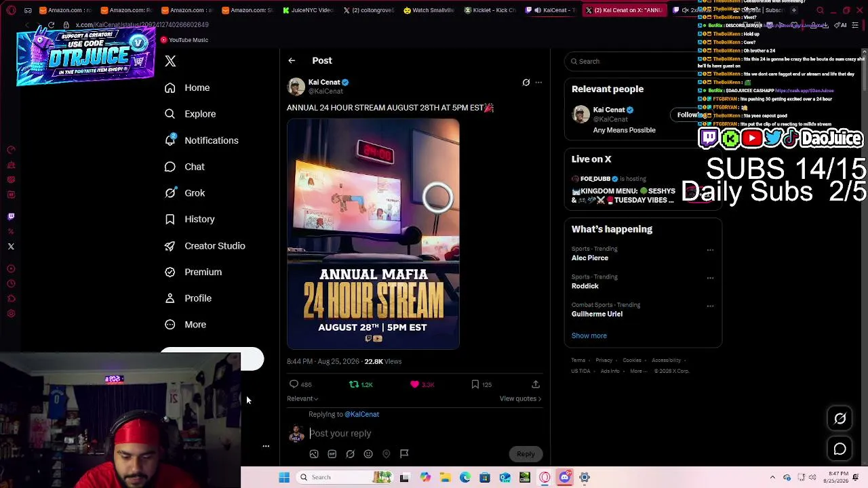Open the browser sidebar settings gear
Image resolution: width=868 pixels, height=488 pixels.
coord(11,313)
